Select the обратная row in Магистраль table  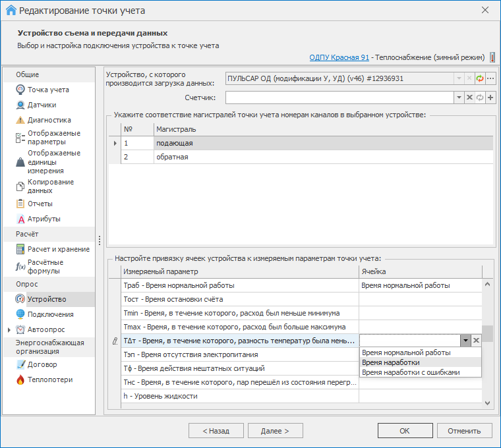pyautogui.click(x=172, y=157)
